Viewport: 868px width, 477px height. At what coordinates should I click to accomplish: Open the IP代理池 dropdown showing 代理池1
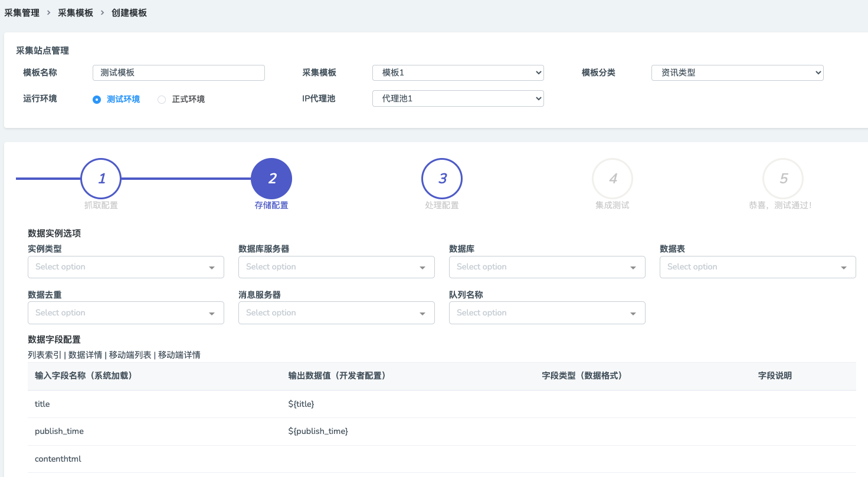[458, 98]
